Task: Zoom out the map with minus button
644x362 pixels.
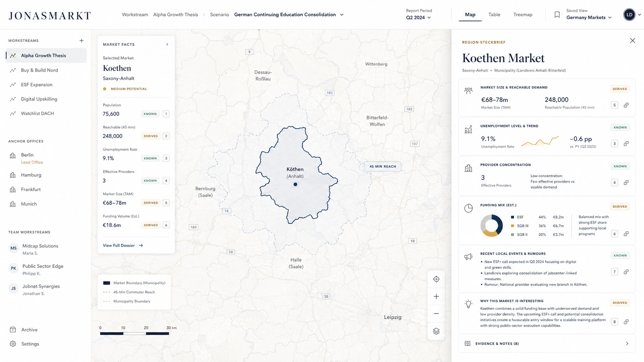Action: (436, 314)
